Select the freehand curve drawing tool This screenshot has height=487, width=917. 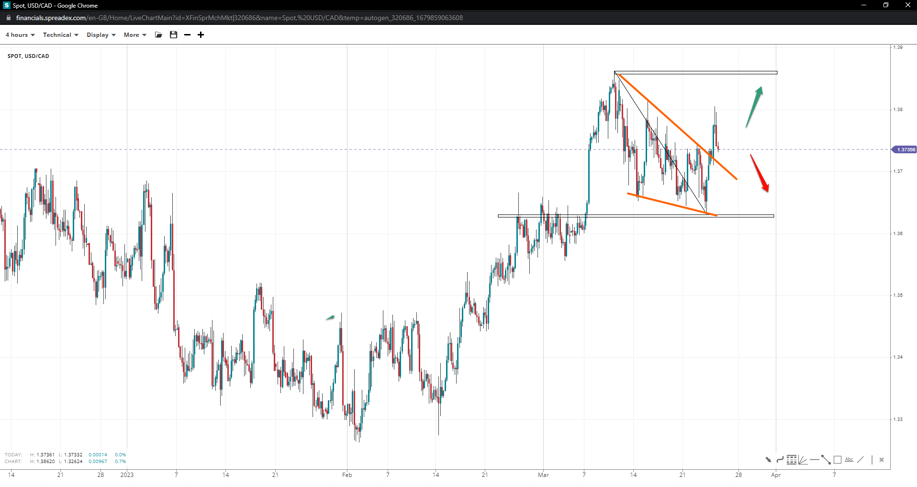[780, 460]
